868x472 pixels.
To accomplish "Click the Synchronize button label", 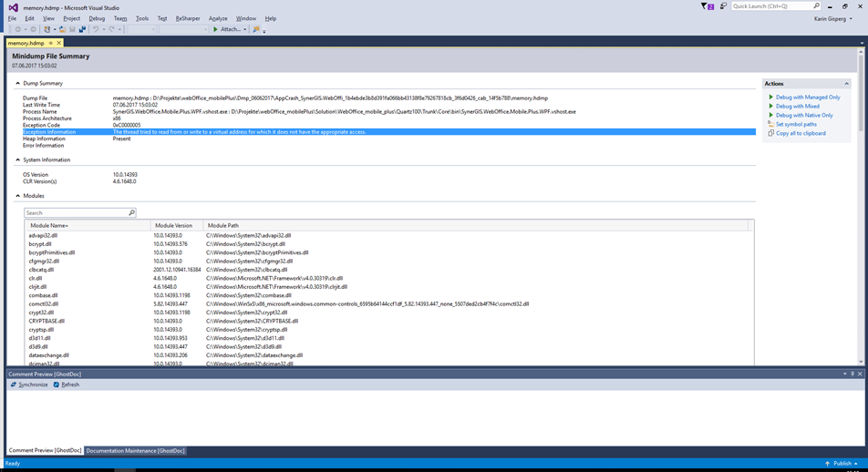I will click(33, 385).
